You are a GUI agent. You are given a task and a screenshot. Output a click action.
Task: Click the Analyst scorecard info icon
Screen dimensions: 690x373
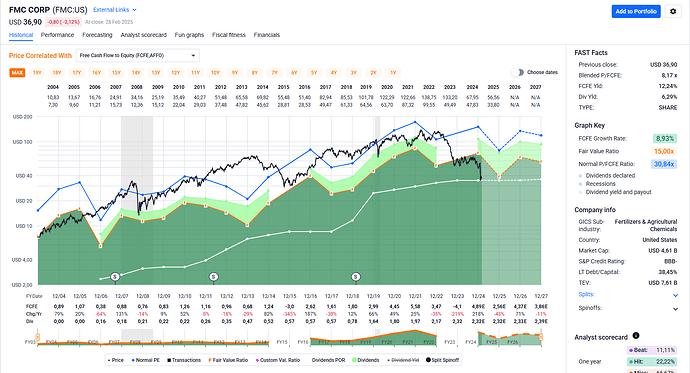click(636, 336)
